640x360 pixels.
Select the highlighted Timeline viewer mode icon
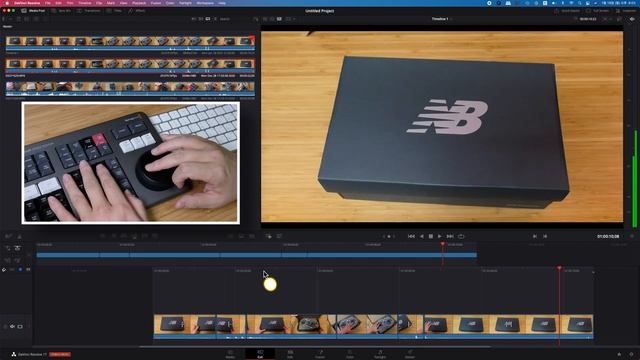coord(279,19)
